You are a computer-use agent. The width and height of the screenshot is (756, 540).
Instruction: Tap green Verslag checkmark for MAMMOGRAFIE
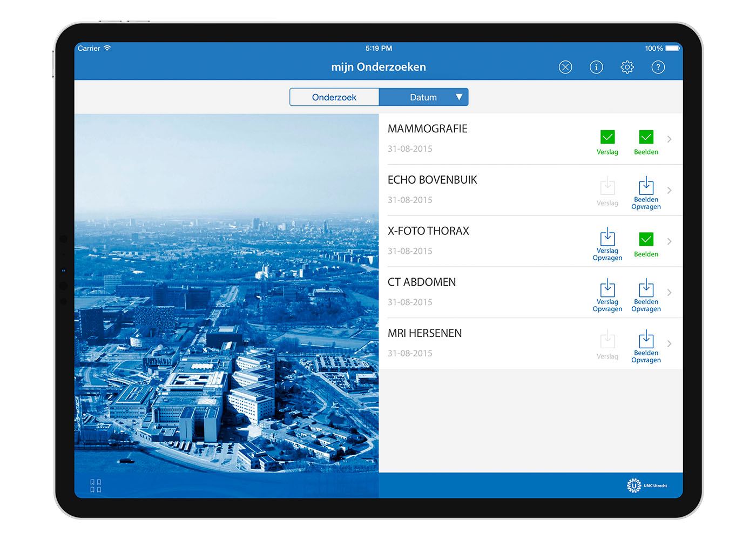click(607, 137)
